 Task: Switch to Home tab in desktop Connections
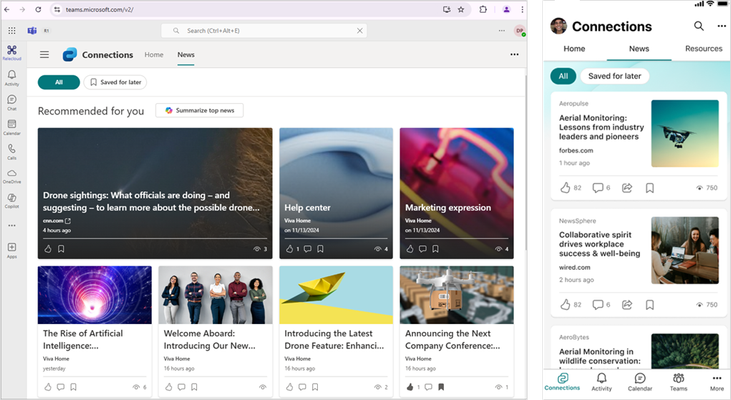[x=154, y=55]
